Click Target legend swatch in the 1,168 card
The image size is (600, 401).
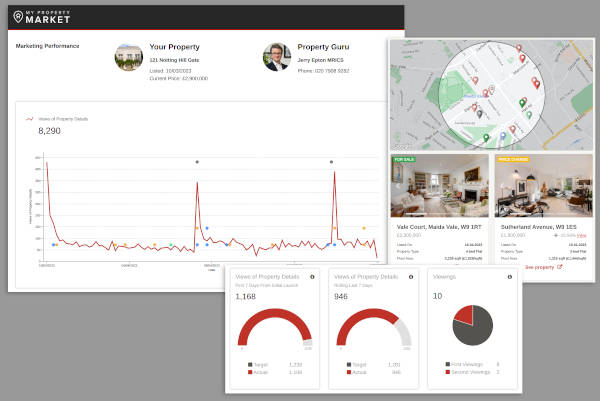click(x=250, y=365)
